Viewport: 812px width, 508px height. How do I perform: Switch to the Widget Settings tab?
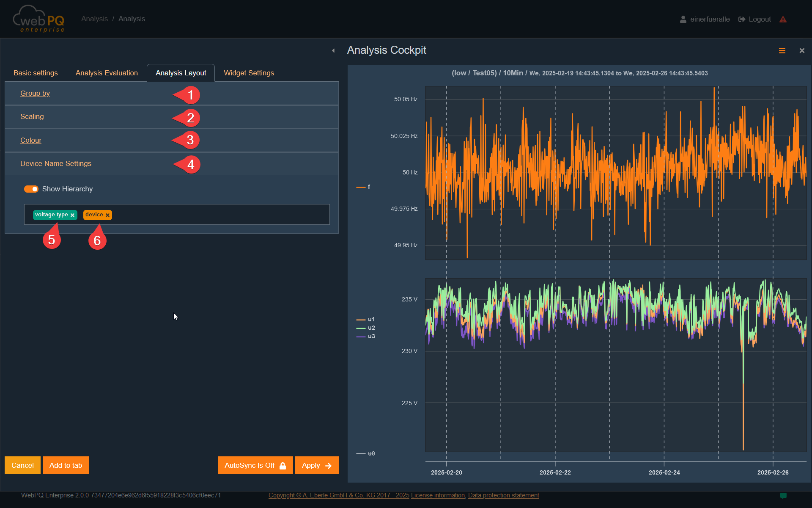pyautogui.click(x=249, y=73)
